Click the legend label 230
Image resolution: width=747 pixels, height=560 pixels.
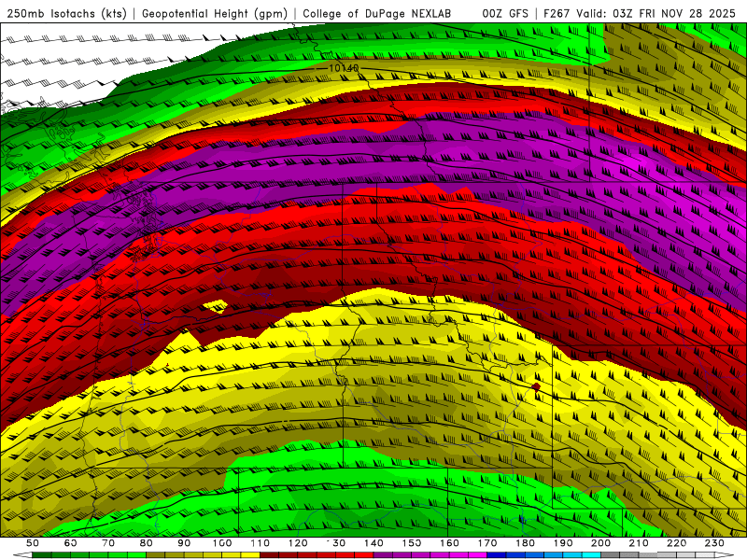pyautogui.click(x=714, y=543)
